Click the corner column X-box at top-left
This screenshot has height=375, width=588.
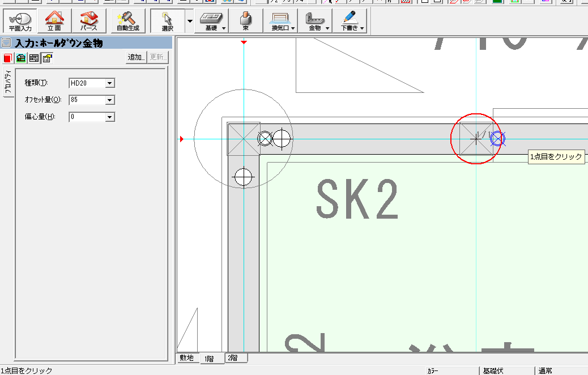(244, 139)
